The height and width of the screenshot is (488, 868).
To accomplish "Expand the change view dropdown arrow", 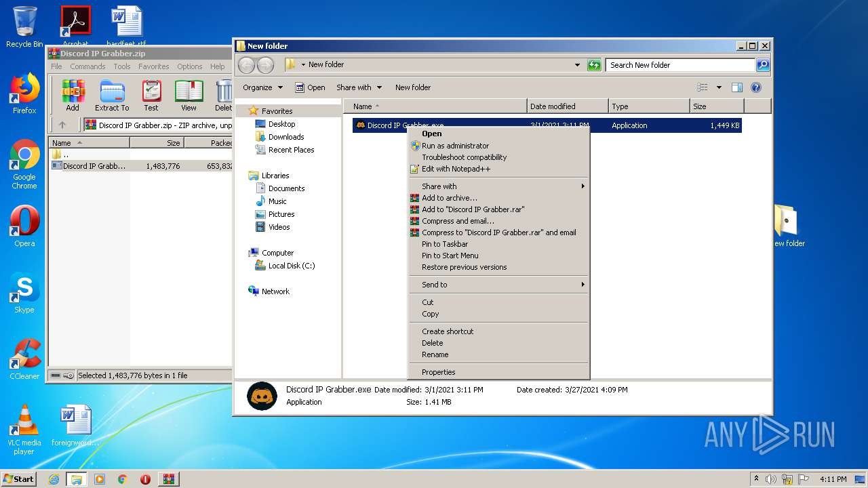I will pos(719,87).
